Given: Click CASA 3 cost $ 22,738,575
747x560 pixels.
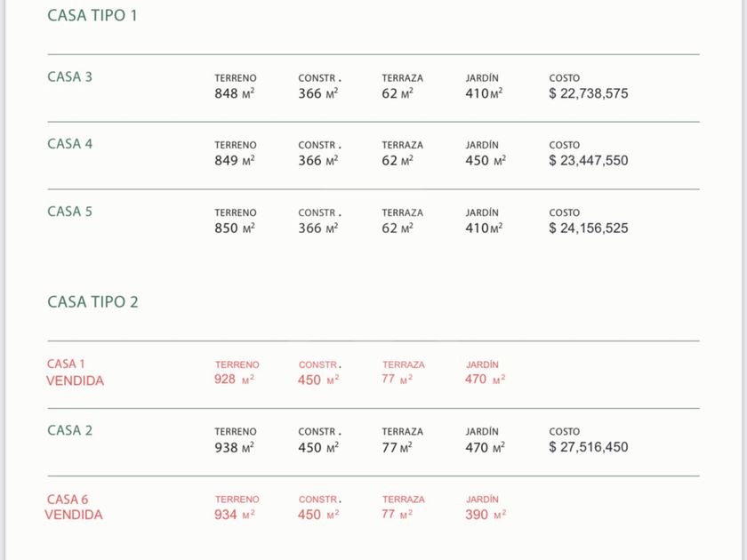Looking at the screenshot, I should tap(589, 93).
